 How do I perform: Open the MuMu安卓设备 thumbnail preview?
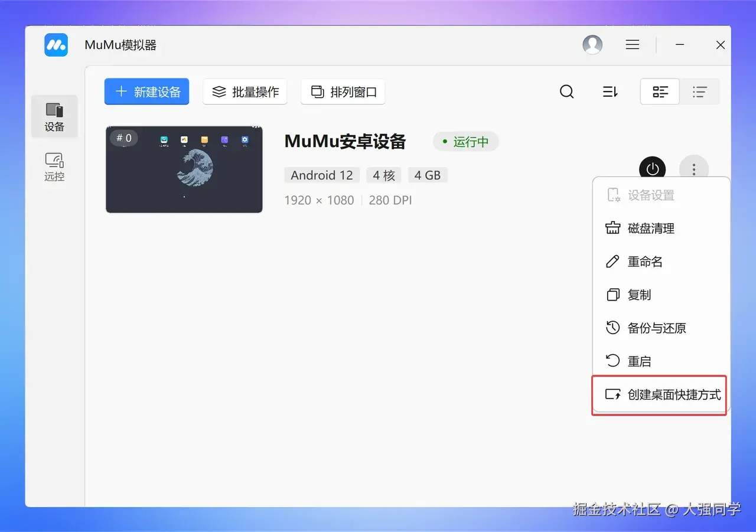point(184,169)
